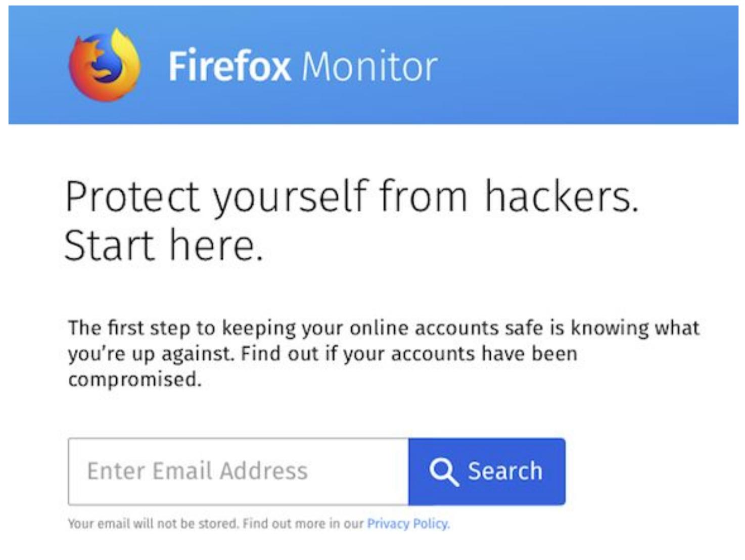This screenshot has height=560, width=745.
Task: Focus the Enter Email Address field
Action: coord(239,472)
